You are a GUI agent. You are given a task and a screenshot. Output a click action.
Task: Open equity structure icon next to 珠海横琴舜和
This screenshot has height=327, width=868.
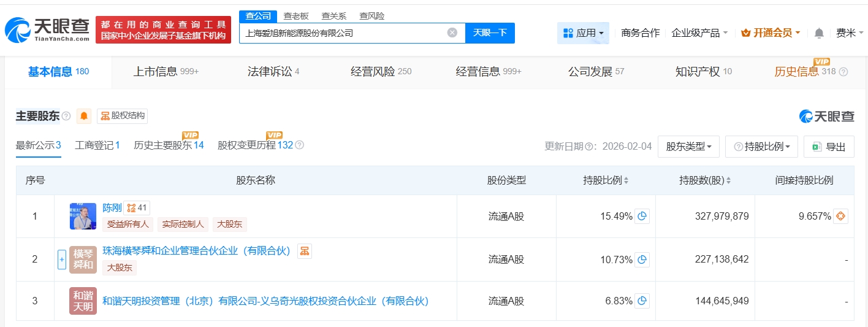tap(304, 250)
